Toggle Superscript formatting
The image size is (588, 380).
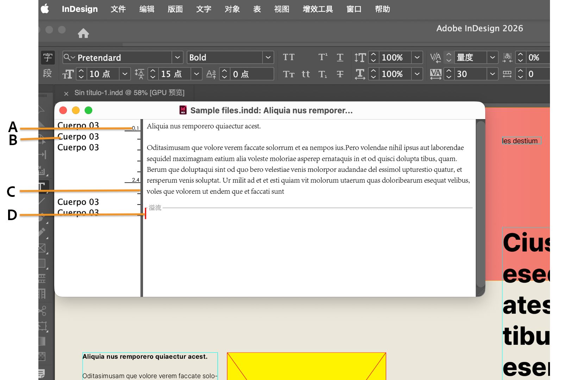click(x=323, y=57)
